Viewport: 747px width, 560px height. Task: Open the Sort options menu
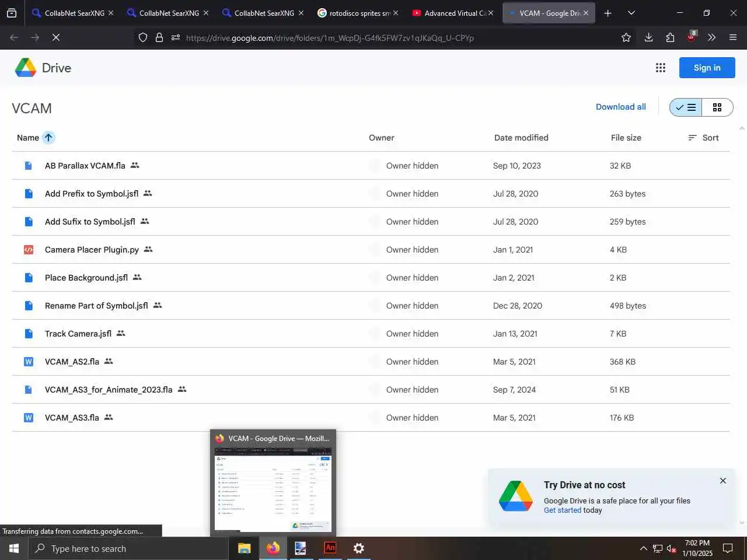click(703, 138)
